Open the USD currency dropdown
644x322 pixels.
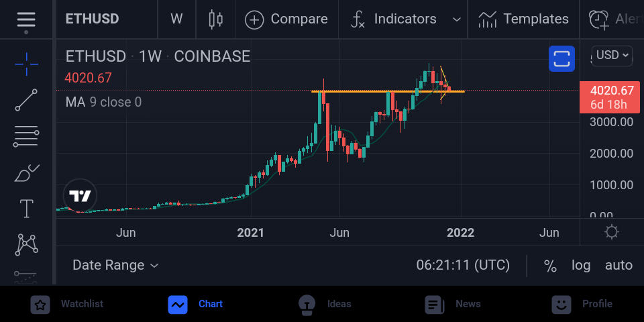(612, 56)
